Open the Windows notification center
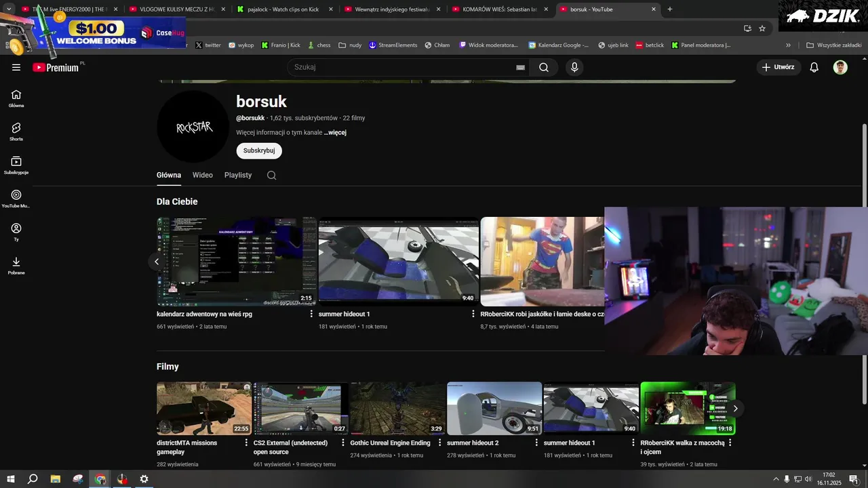This screenshot has height=488, width=868. click(853, 479)
